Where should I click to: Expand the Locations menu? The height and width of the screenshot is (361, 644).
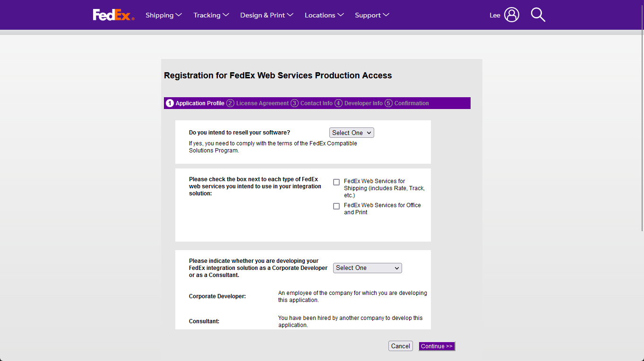(x=324, y=15)
